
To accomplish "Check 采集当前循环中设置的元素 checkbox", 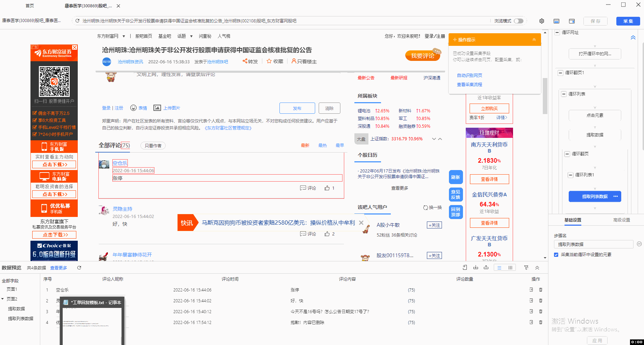I will 556,255.
